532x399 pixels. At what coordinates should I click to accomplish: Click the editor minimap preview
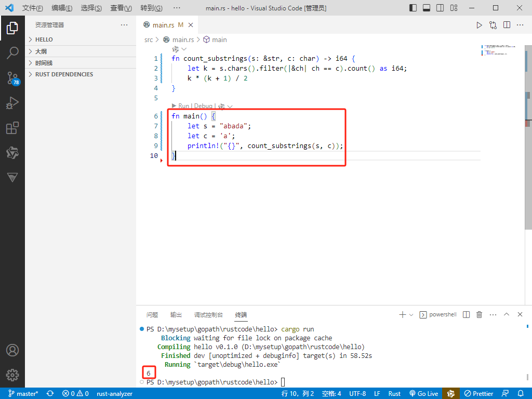498,50
